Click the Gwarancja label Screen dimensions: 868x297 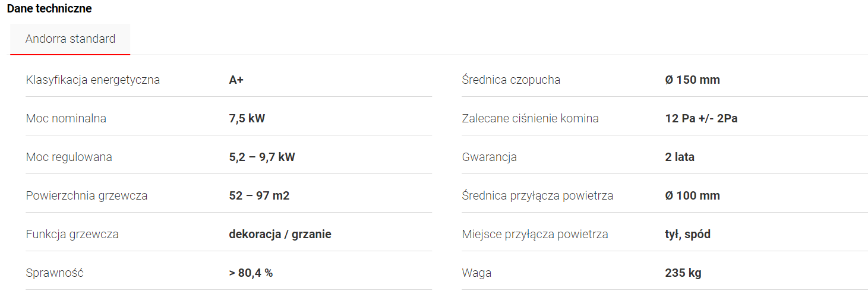489,157
